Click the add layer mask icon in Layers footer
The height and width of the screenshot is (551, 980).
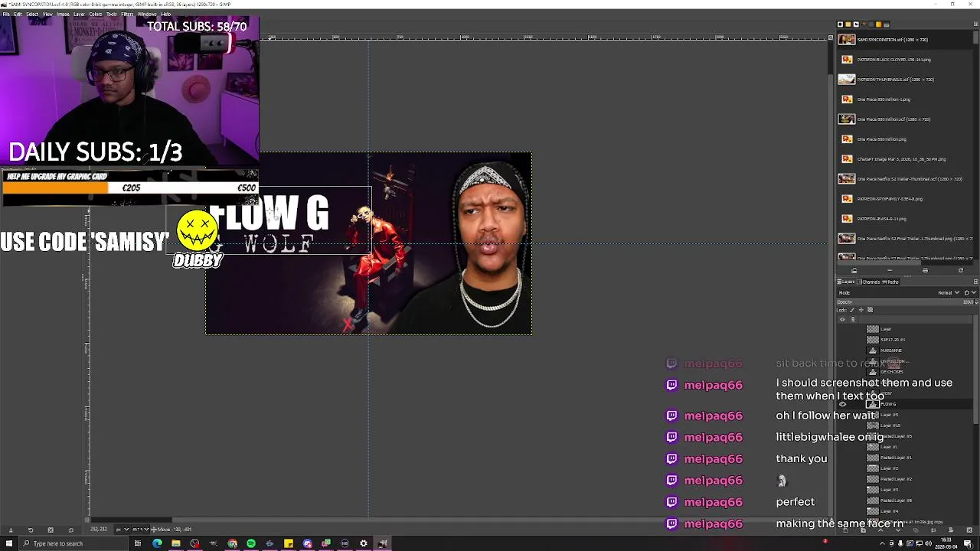coord(951,530)
